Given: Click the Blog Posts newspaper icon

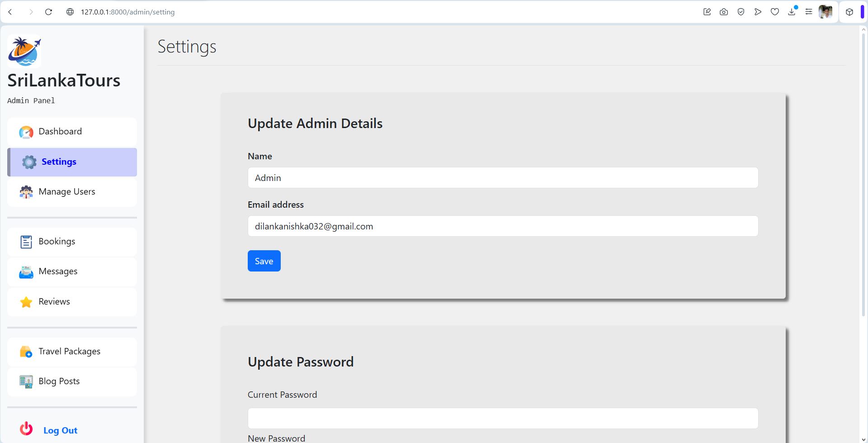Looking at the screenshot, I should pos(26,381).
